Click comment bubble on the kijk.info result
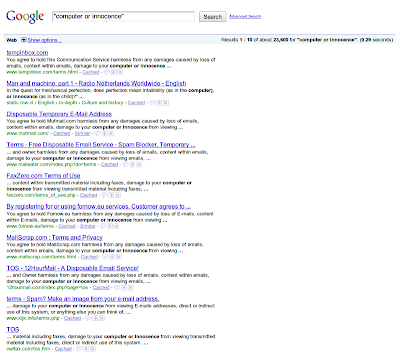Viewport: 400px width, 360px height. (x=88, y=318)
